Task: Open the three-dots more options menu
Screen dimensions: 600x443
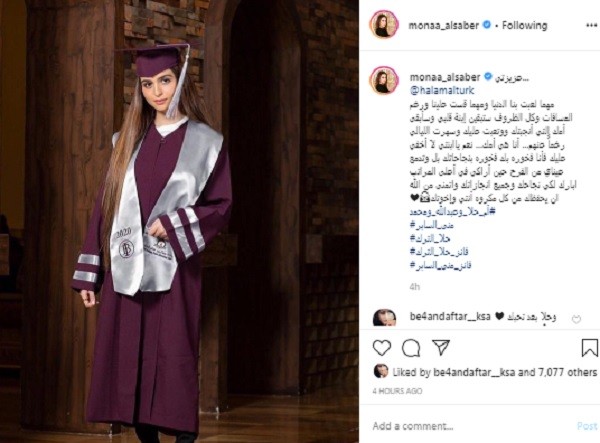Action: (591, 25)
